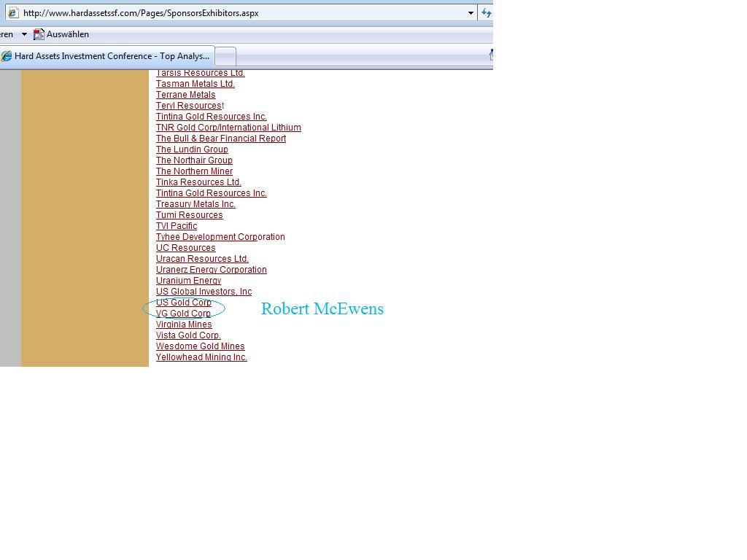The width and height of the screenshot is (747, 560).
Task: Click the page icon in address bar
Action: pyautogui.click(x=13, y=13)
